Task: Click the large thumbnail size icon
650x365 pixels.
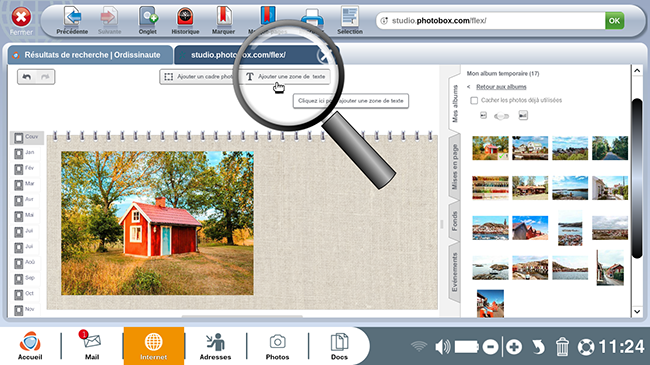Action: [523, 115]
